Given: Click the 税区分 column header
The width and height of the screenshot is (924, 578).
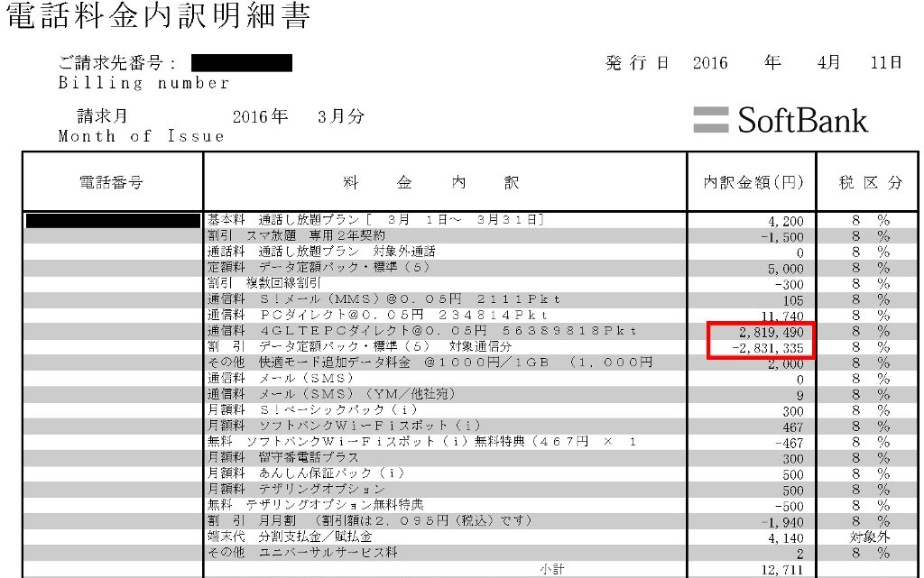Looking at the screenshot, I should (871, 182).
